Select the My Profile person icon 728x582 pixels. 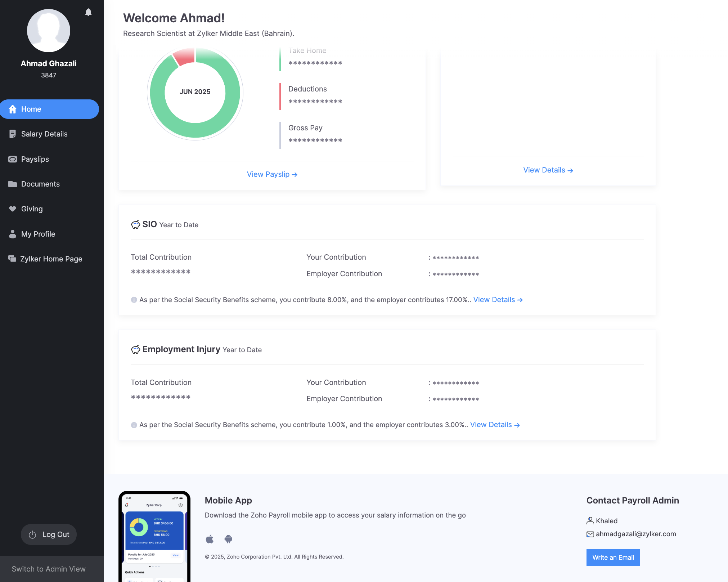[x=13, y=234]
